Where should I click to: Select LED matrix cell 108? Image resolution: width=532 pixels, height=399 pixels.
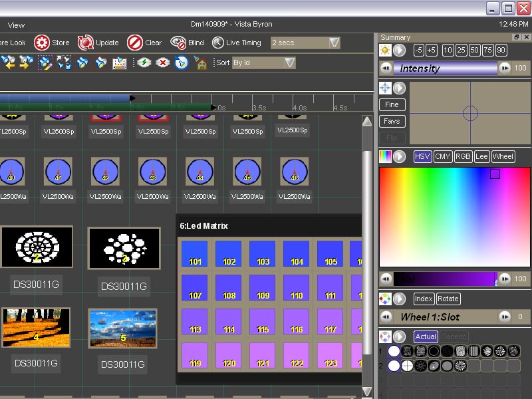click(x=229, y=287)
